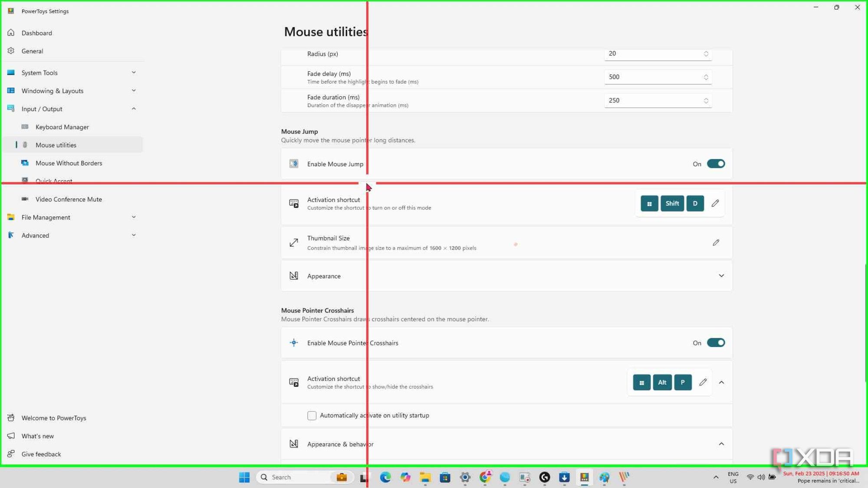Collapse Appearance & behavior section

(x=721, y=444)
